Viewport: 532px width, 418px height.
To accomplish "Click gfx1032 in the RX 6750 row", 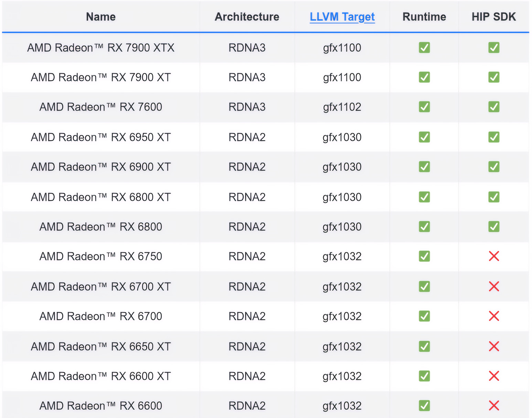I will click(x=342, y=257).
